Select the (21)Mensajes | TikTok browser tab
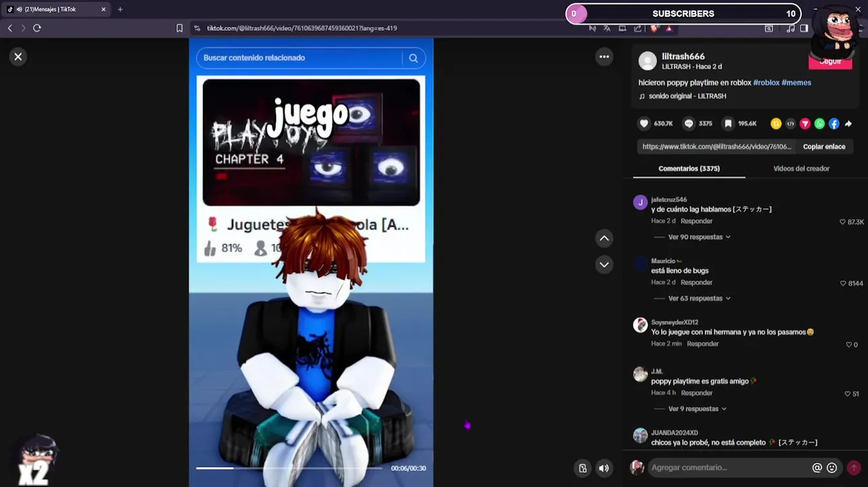868x487 pixels. 57,9
